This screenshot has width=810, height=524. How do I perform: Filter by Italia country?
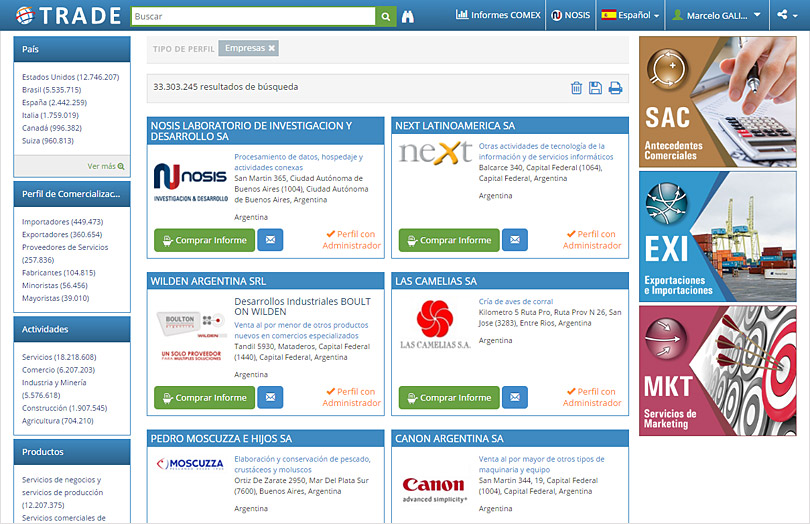tap(50, 115)
